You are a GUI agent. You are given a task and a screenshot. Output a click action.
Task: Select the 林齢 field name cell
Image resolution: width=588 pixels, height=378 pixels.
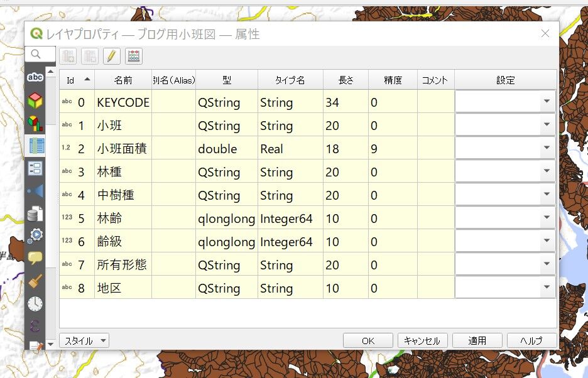tap(123, 219)
